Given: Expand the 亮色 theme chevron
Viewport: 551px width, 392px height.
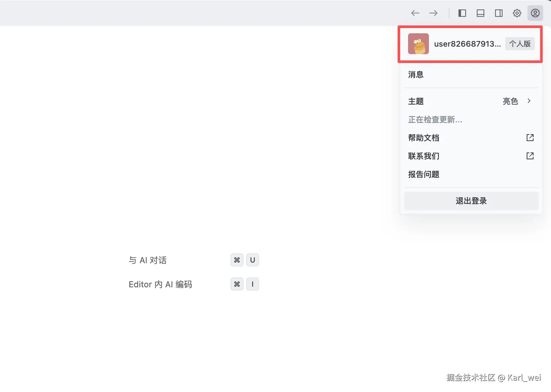Looking at the screenshot, I should pyautogui.click(x=529, y=101).
